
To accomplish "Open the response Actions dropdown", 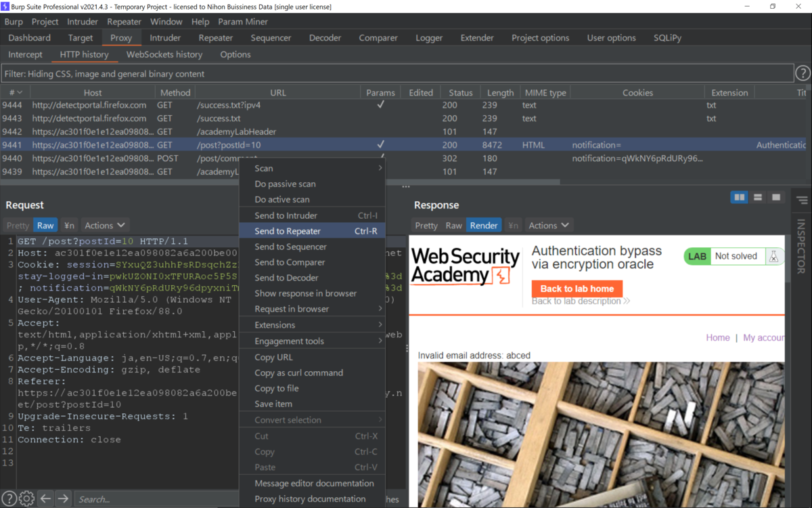I will (549, 226).
